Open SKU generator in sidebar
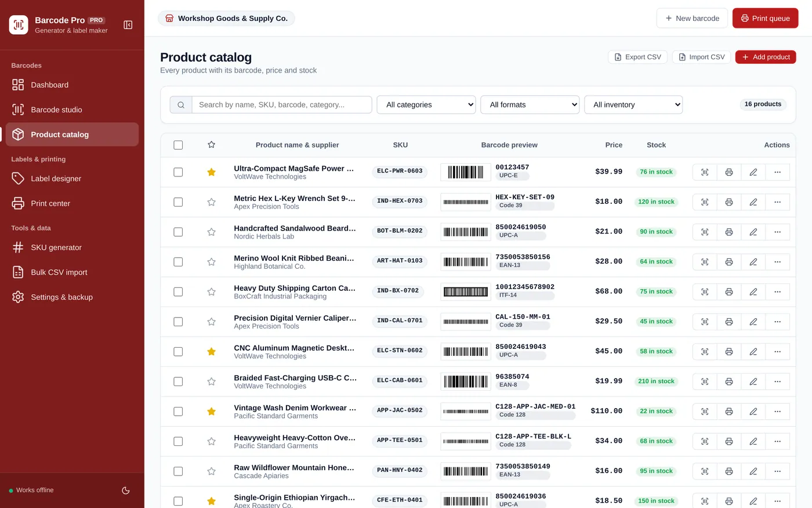Viewport: 812px width, 508px height. (x=72, y=247)
